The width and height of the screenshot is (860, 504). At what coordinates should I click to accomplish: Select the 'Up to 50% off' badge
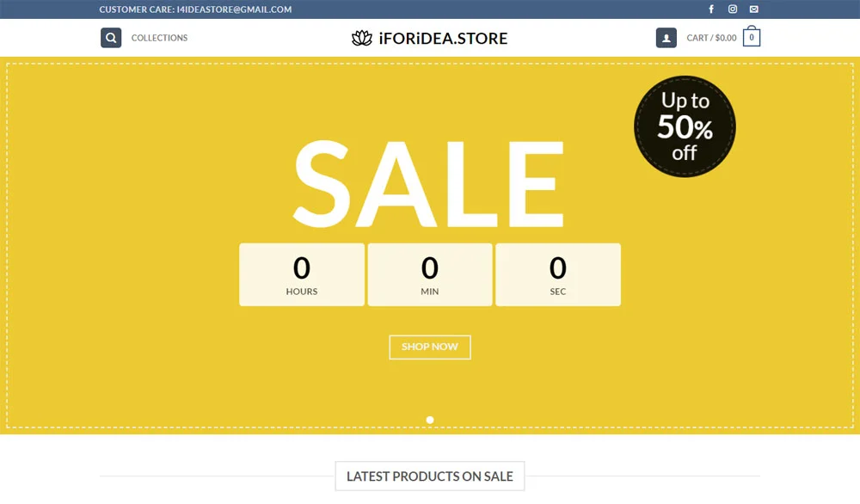click(685, 126)
